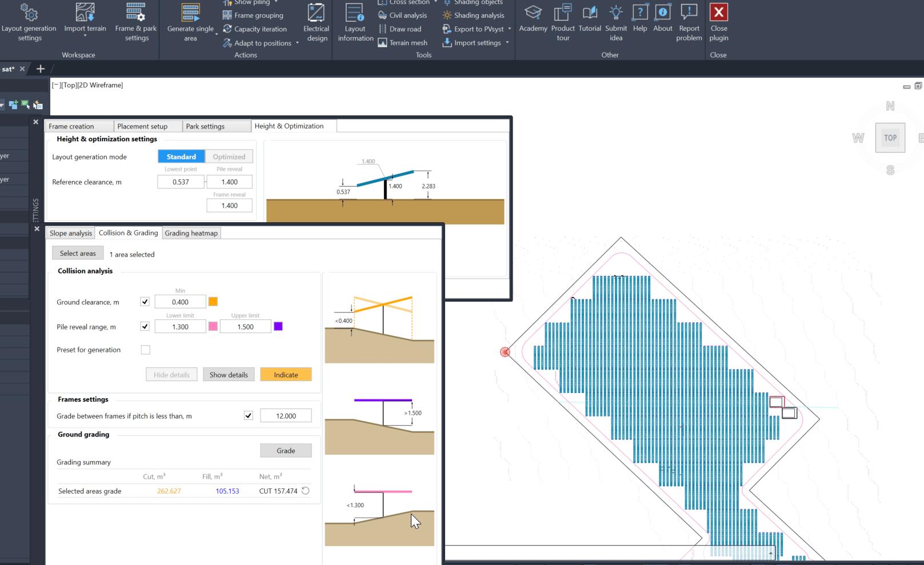This screenshot has width=924, height=565.
Task: Expand the Export to PVsyst dropdown
Action: point(509,29)
